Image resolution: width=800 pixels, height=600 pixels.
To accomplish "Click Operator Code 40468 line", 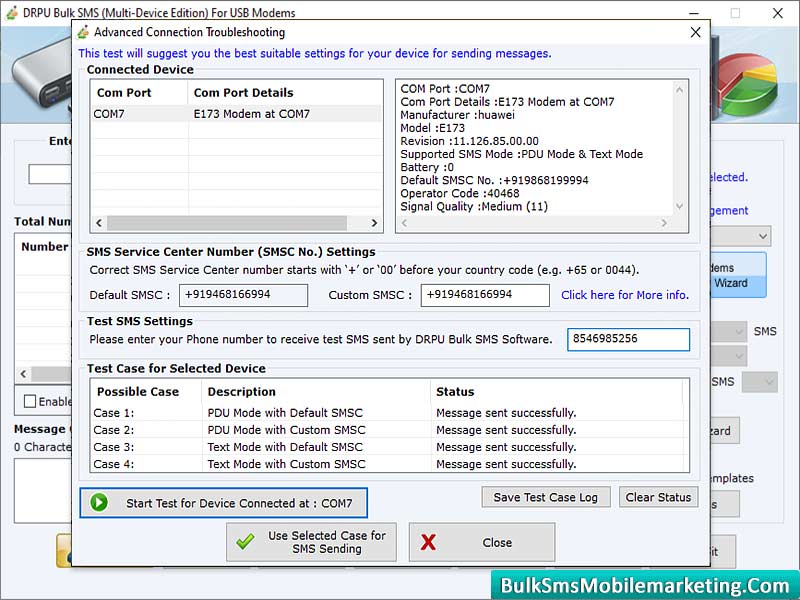I will (x=460, y=193).
